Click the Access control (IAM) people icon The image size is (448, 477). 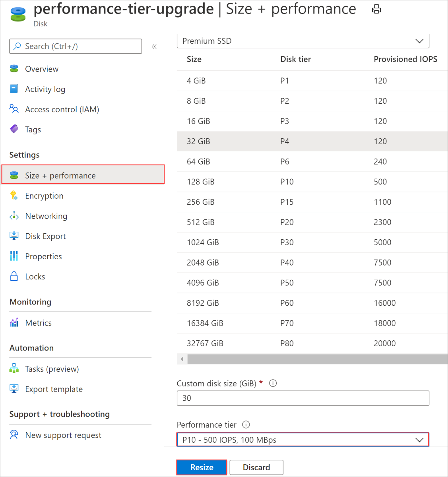point(14,109)
